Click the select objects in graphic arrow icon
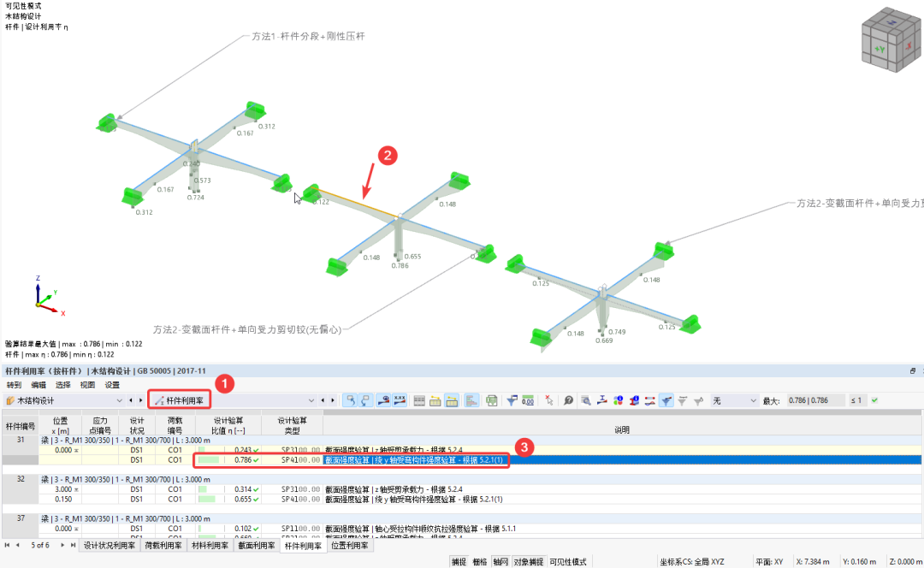The height and width of the screenshot is (568, 924). pos(350,400)
